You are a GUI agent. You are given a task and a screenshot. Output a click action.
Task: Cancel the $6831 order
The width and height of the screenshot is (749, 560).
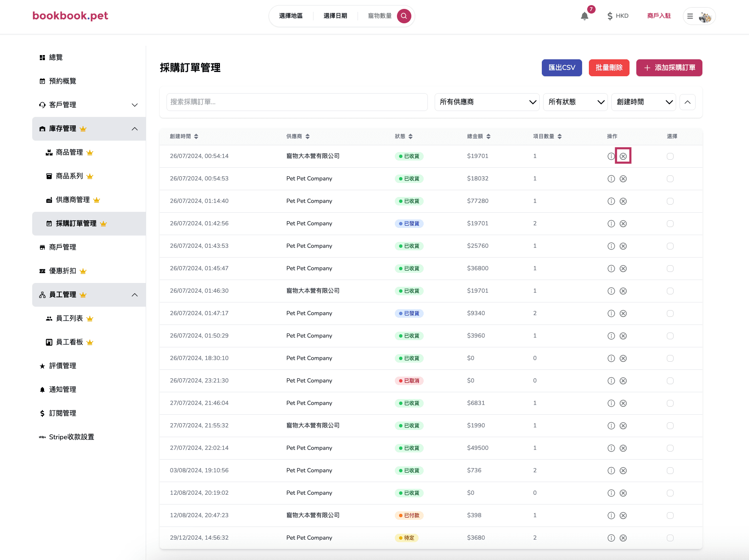tap(623, 403)
